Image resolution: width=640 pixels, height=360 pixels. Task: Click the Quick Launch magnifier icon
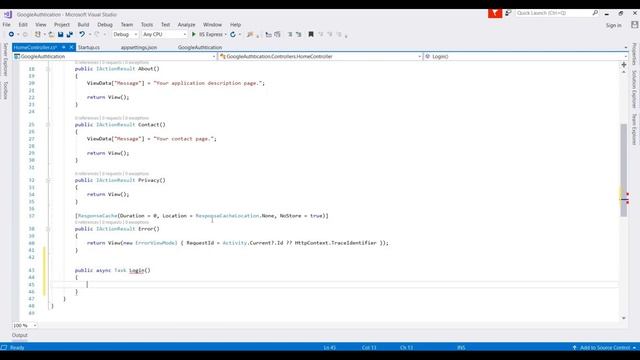(x=595, y=13)
